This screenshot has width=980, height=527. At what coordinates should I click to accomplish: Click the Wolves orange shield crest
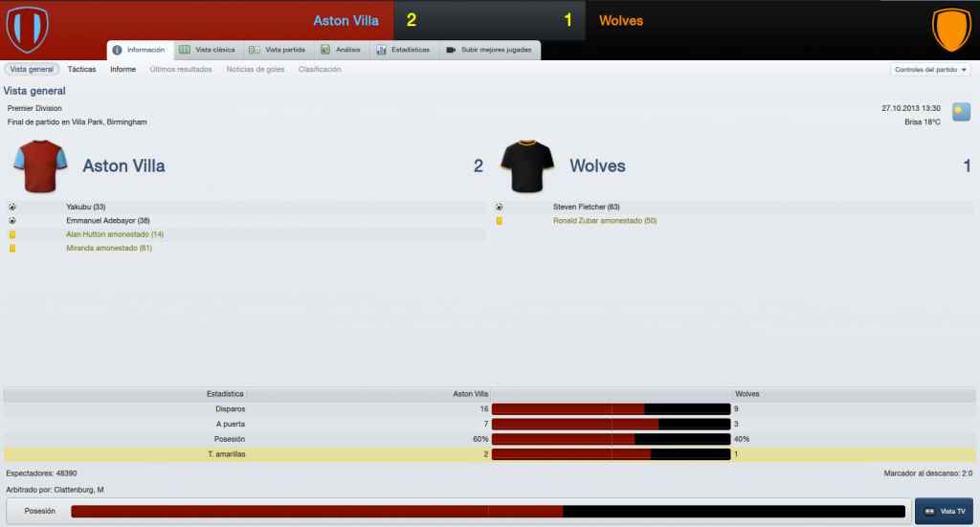[951, 29]
